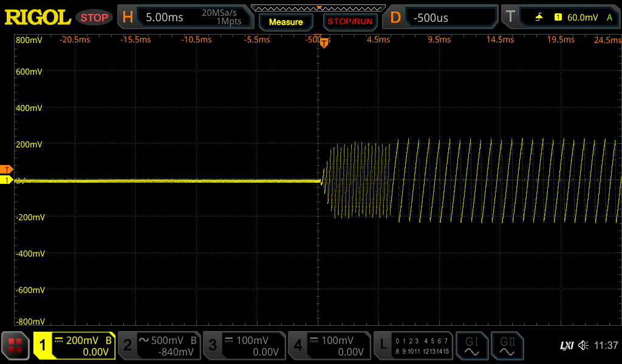The height and width of the screenshot is (364, 622).
Task: Open the GII waveform generator menu
Action: click(x=507, y=346)
